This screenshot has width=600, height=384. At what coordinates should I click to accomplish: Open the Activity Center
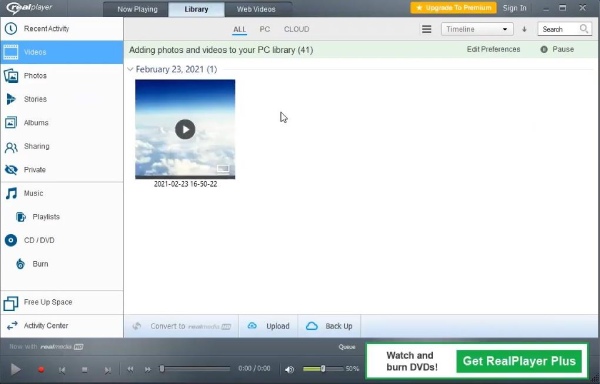click(62, 326)
